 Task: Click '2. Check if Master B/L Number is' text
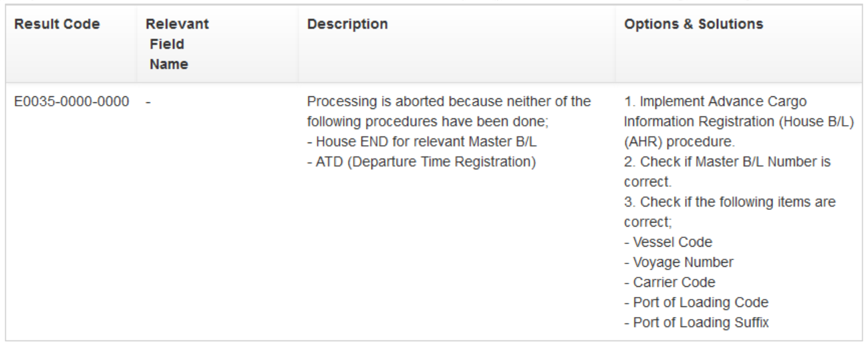(x=727, y=162)
